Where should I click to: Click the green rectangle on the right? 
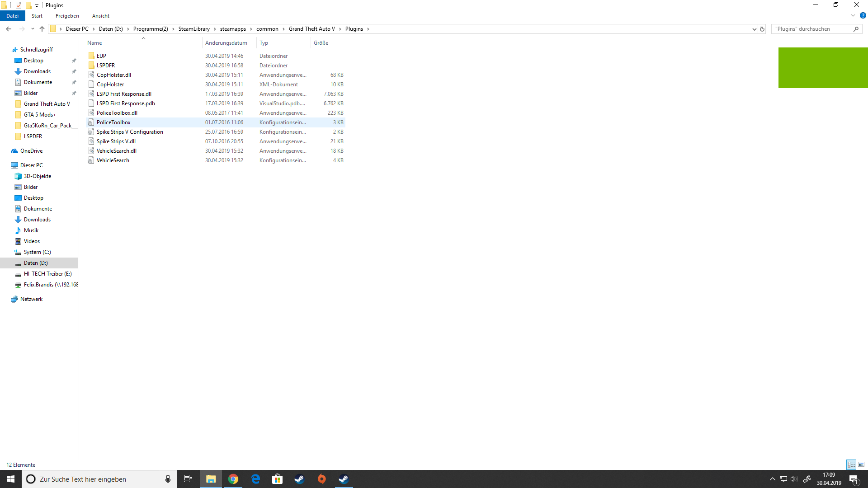tap(823, 68)
